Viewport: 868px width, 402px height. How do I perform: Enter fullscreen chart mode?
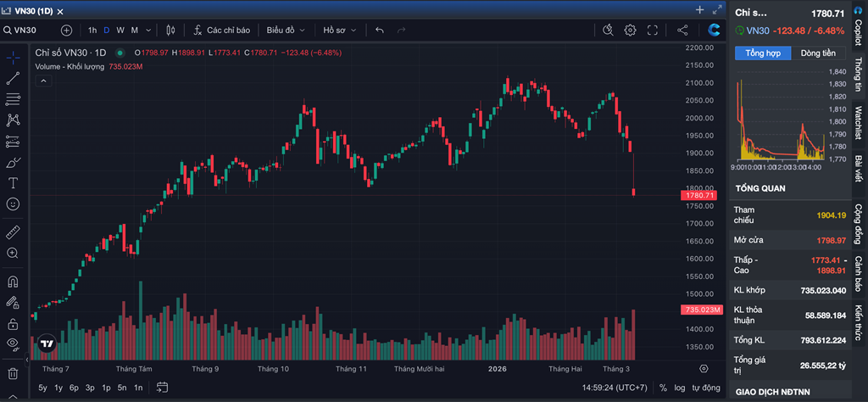pyautogui.click(x=653, y=30)
